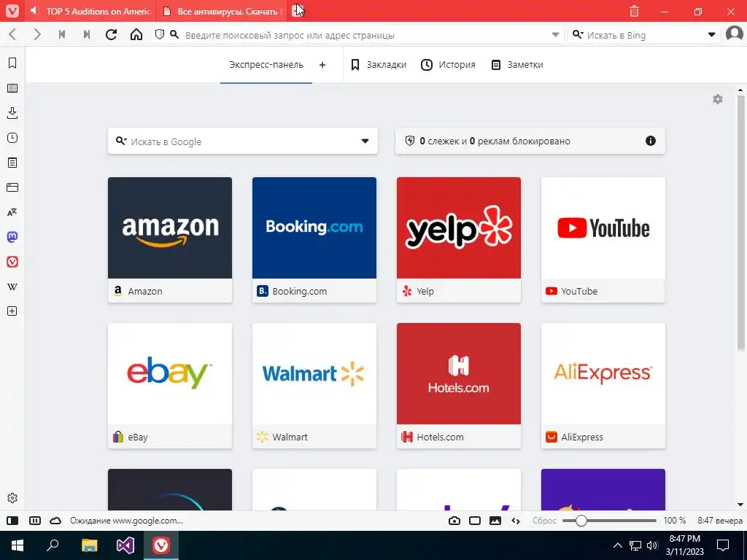747x560 pixels.
Task: Toggle the tiling window rectangle icon
Action: pos(475,521)
